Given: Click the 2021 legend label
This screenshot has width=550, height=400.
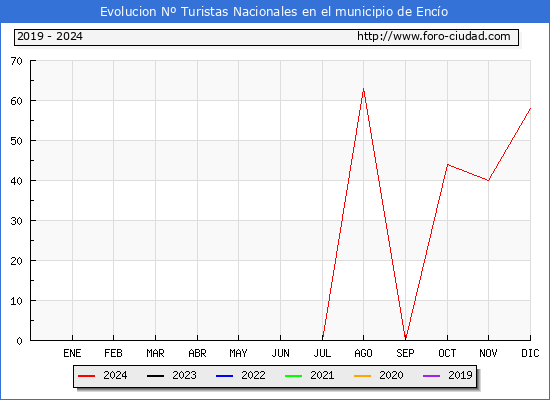Looking at the screenshot, I should coord(322,375).
